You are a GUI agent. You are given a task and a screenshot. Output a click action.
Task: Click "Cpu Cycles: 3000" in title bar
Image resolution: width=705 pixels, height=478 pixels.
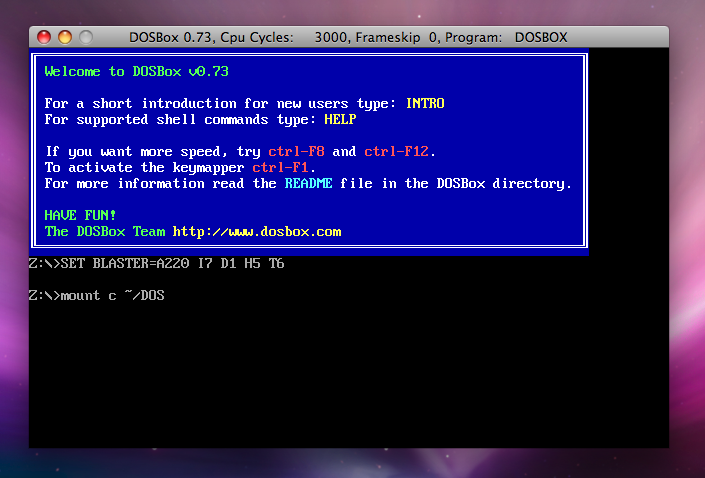click(x=285, y=37)
